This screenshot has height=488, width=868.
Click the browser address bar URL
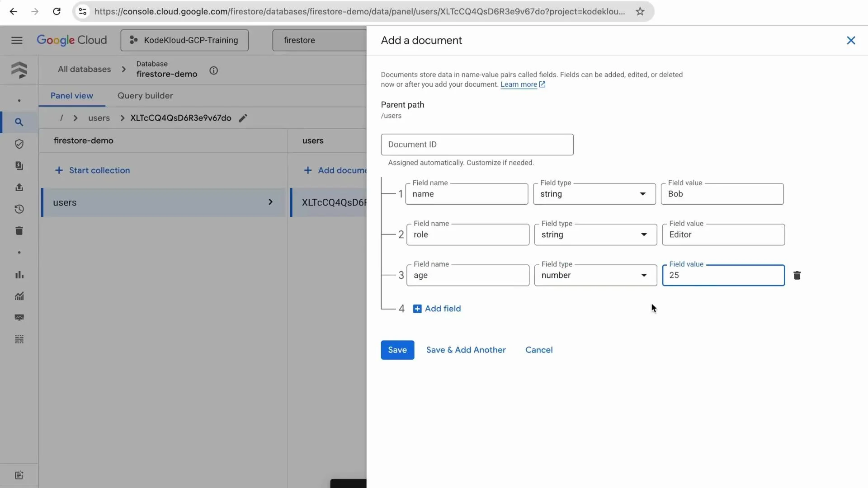(x=359, y=11)
